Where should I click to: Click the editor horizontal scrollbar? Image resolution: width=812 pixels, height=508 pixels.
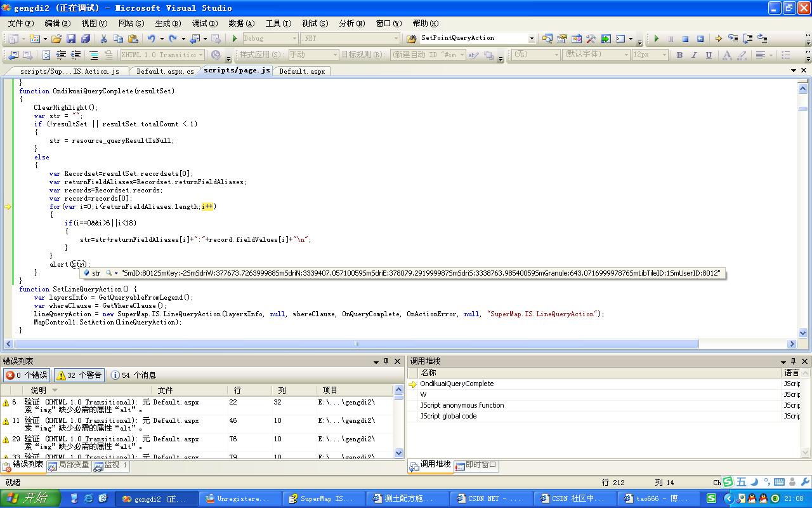coord(400,344)
